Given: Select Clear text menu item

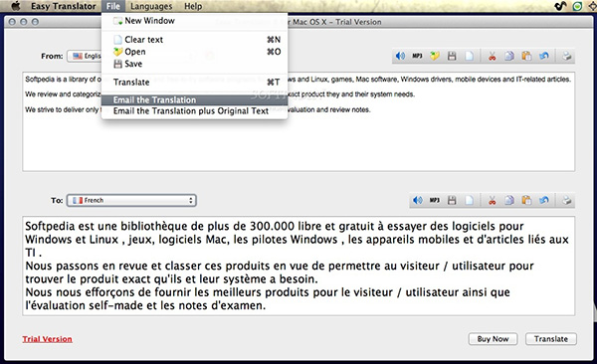Looking at the screenshot, I should coord(194,40).
